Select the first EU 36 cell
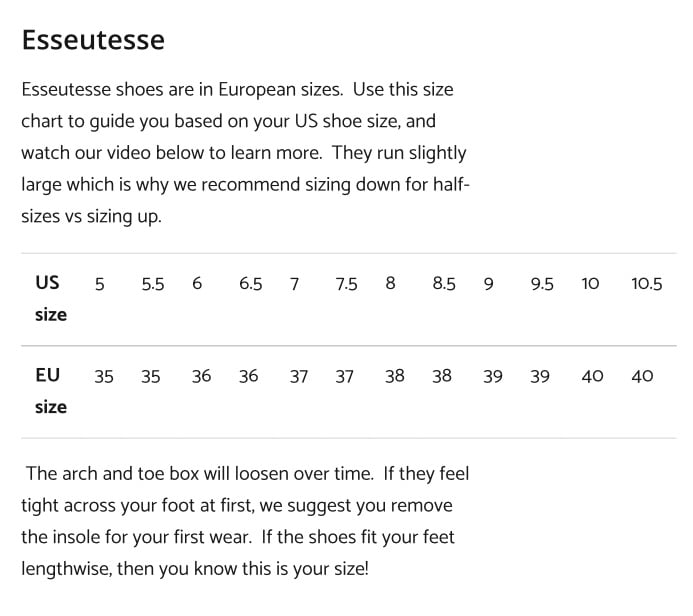Viewport: 693px width, 616px height. pyautogui.click(x=201, y=376)
